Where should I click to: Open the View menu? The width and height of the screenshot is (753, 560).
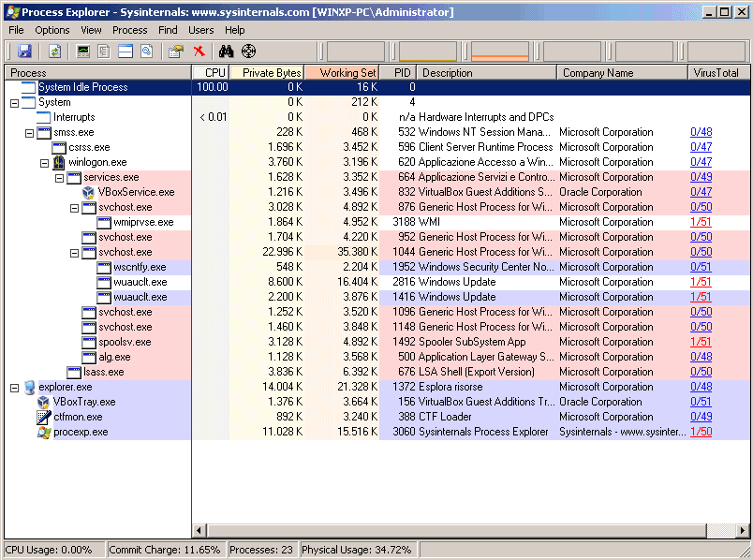tap(91, 30)
